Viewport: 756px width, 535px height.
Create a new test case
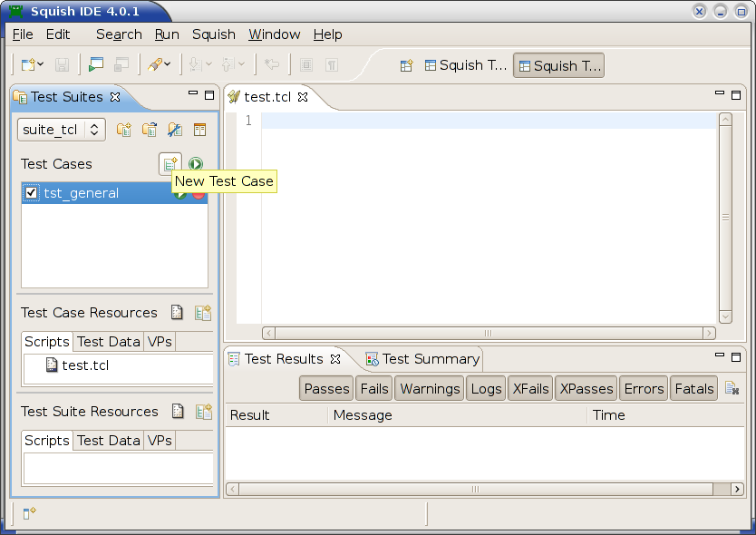(170, 163)
